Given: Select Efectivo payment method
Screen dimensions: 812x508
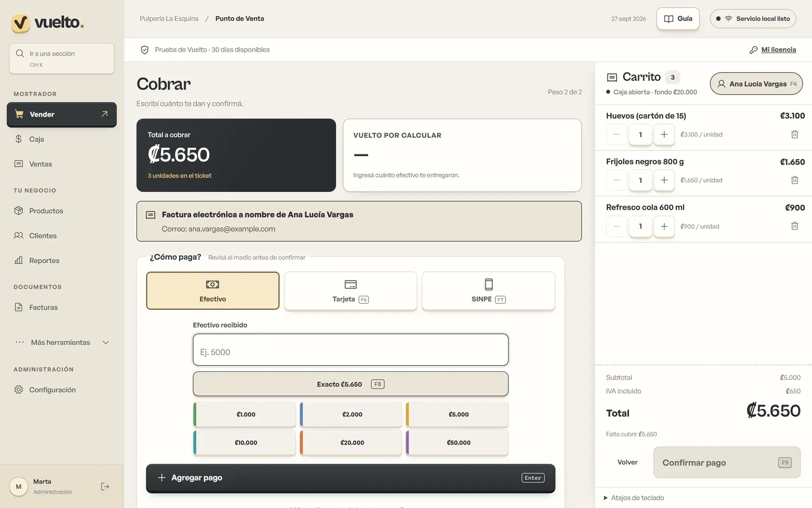Looking at the screenshot, I should [213, 291].
